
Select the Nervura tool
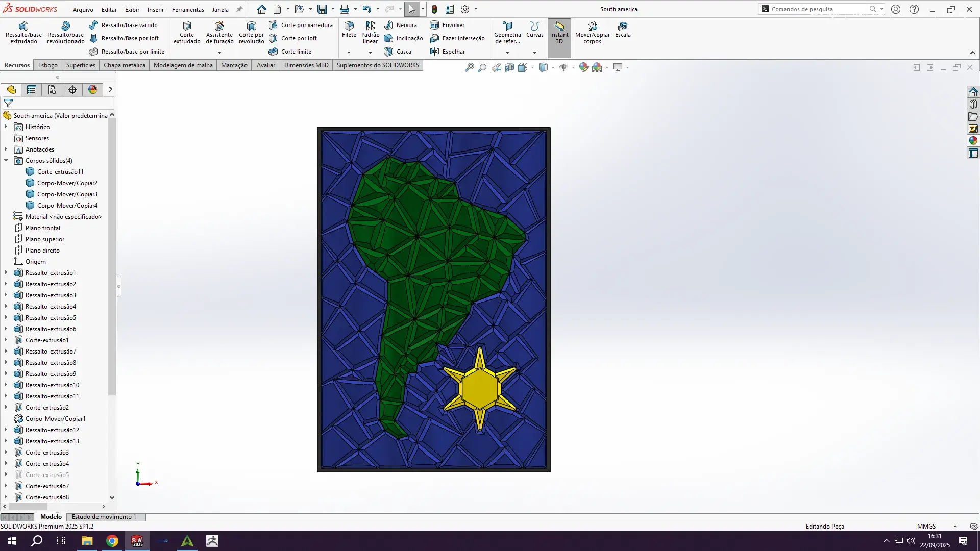[x=401, y=25]
